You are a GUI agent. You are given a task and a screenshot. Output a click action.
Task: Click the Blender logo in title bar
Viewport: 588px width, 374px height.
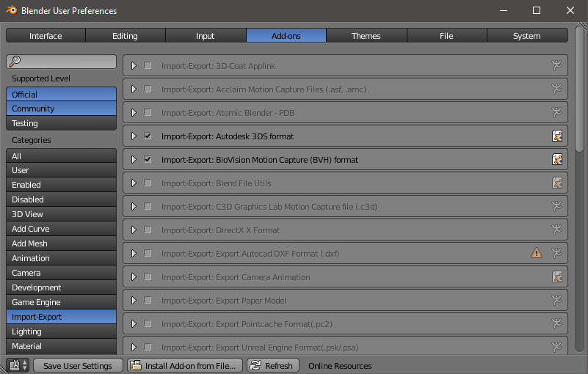point(11,10)
